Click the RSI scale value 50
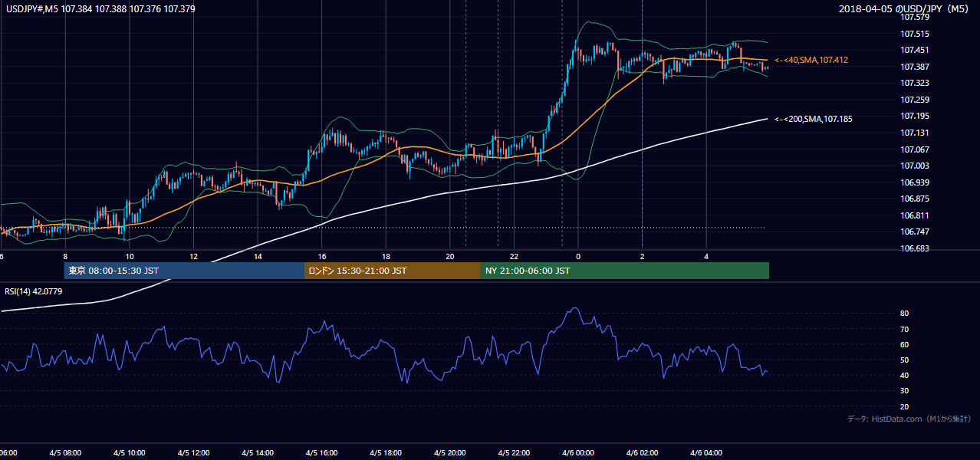The height and width of the screenshot is (460, 980). [905, 360]
